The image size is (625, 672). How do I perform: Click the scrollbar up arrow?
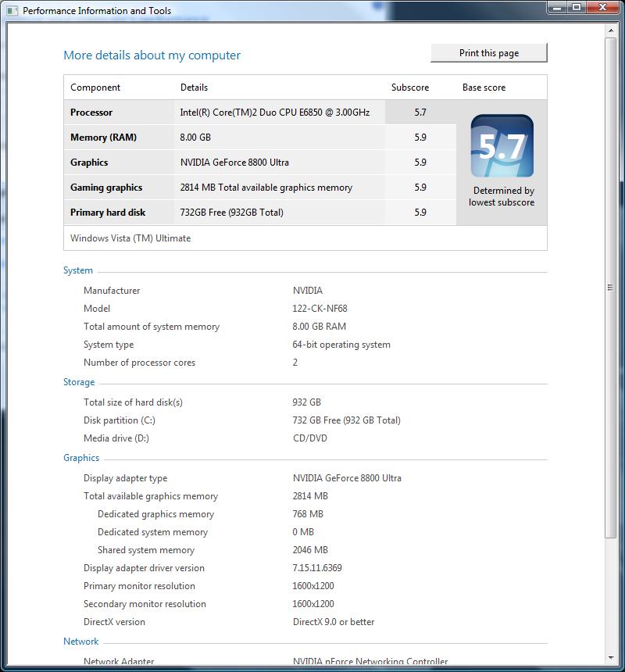click(x=611, y=30)
